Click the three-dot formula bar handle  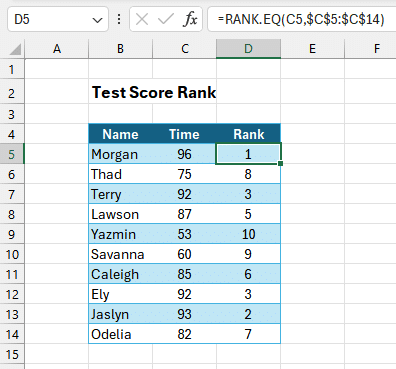click(119, 19)
